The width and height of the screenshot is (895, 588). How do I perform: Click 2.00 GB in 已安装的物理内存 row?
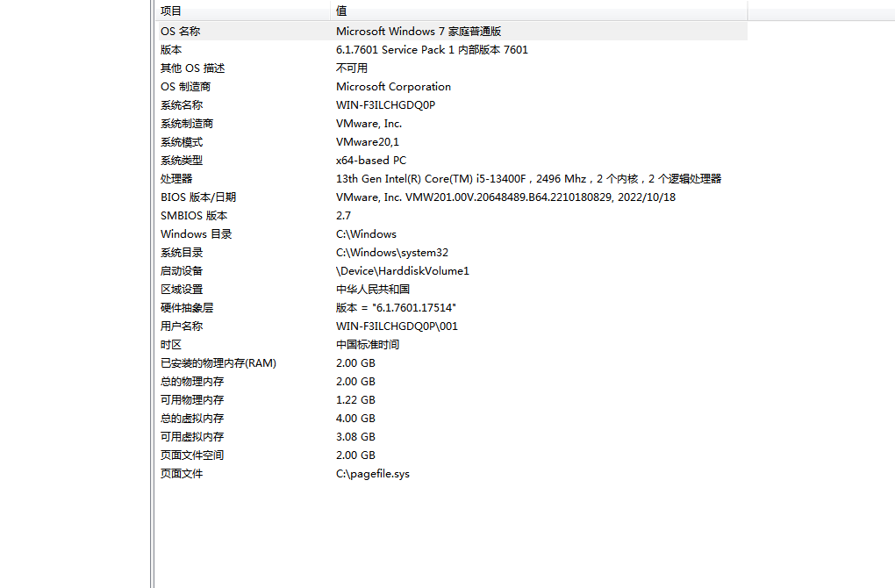(355, 363)
